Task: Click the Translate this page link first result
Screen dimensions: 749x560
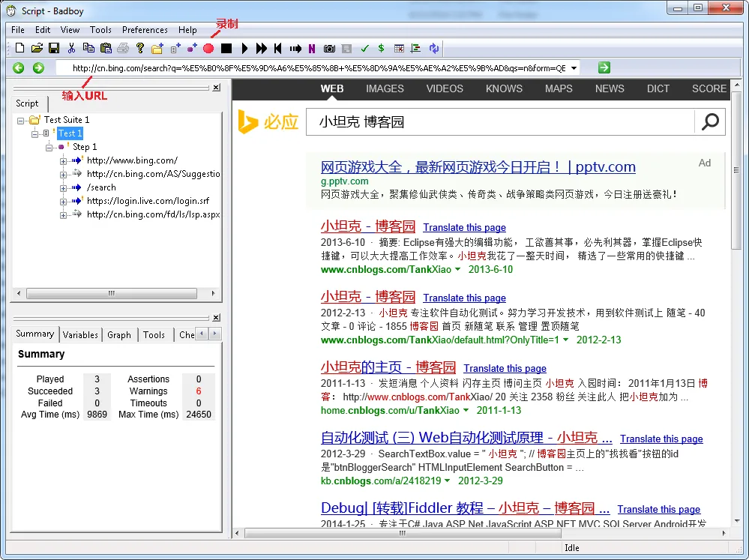Action: 464,227
